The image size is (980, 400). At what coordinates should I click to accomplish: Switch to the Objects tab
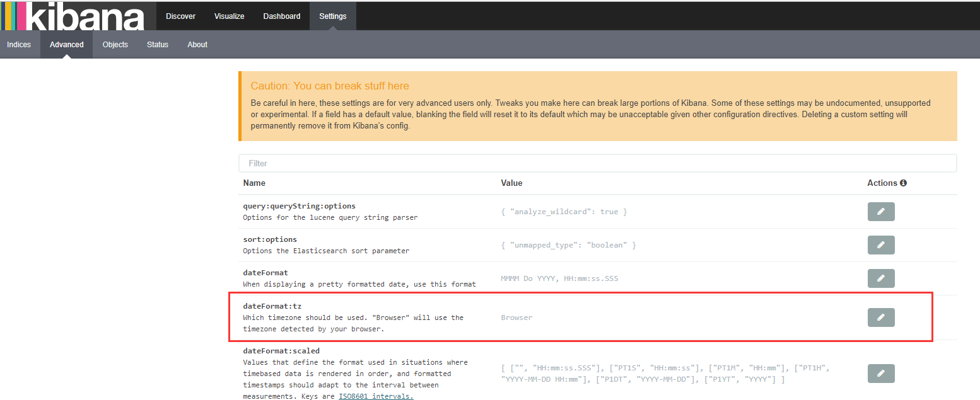tap(115, 45)
